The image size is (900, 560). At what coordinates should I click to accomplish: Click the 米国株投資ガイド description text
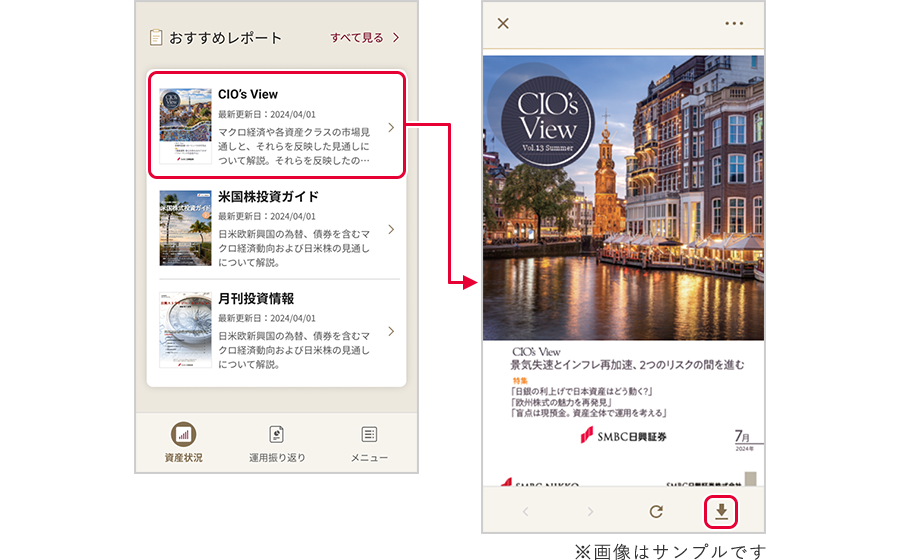(x=294, y=248)
